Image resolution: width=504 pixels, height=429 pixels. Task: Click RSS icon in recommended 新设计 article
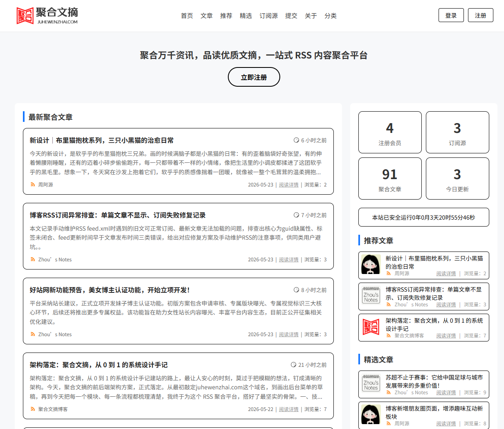point(389,274)
